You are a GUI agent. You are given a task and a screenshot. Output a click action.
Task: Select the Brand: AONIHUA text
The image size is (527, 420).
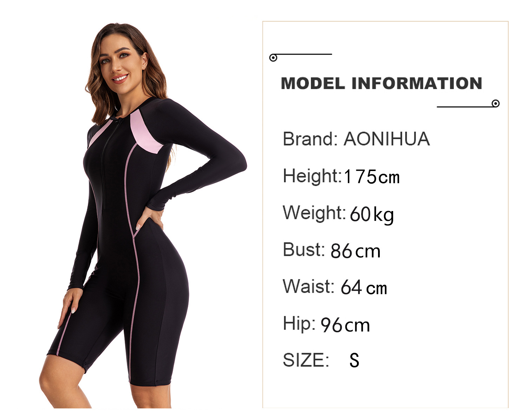(356, 139)
